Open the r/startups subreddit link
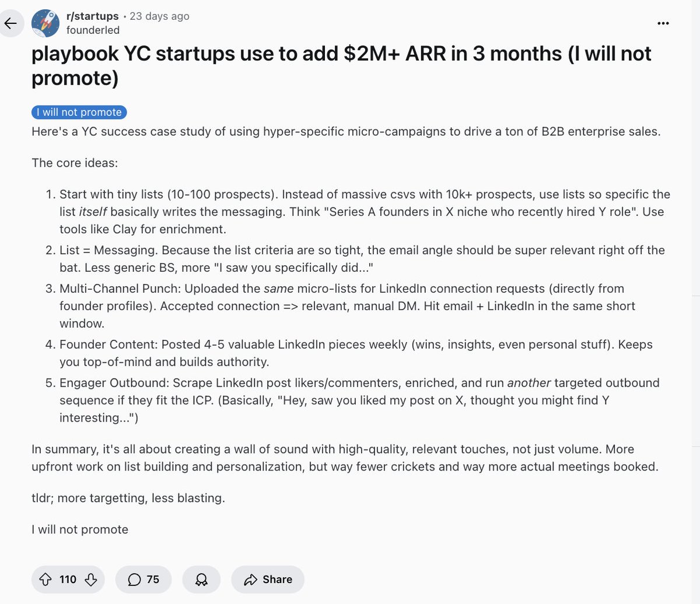Screen dimensions: 700x604 tap(92, 16)
